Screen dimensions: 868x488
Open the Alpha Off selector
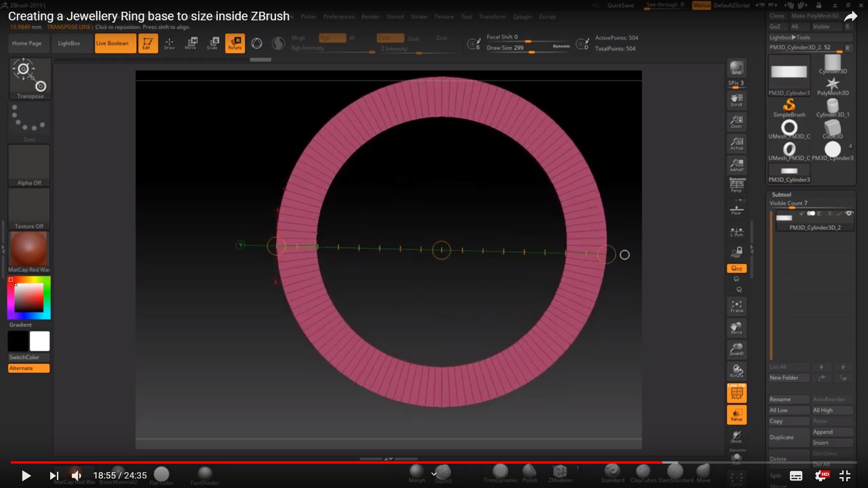coord(29,165)
